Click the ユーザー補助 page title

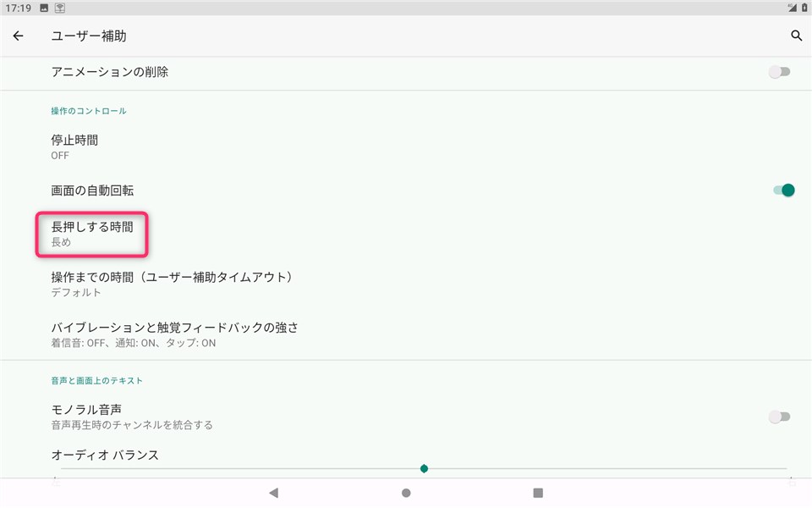(89, 36)
